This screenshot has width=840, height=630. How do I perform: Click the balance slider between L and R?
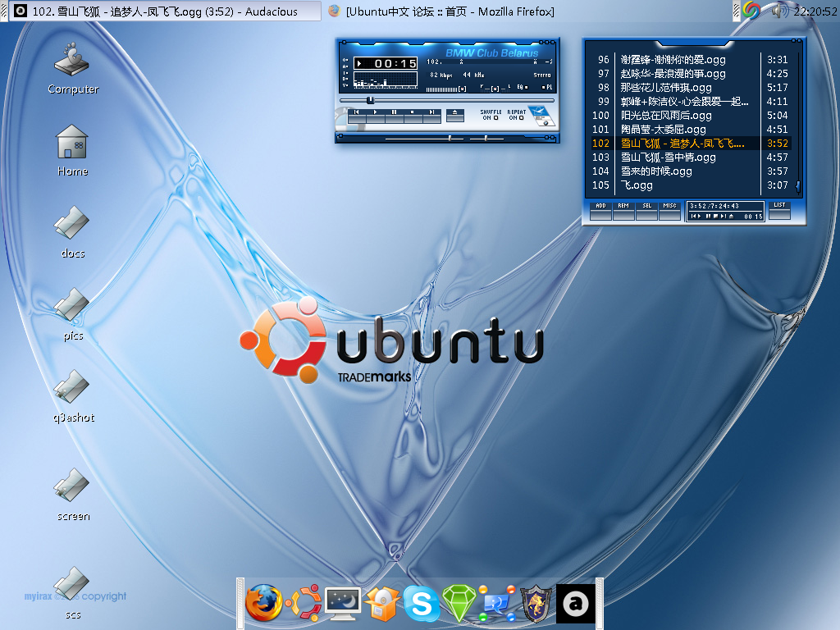[x=495, y=88]
